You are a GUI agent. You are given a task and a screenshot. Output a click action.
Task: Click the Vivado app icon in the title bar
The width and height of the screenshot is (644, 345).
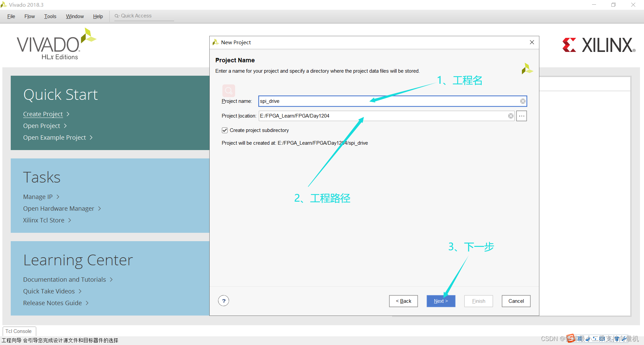coord(4,5)
